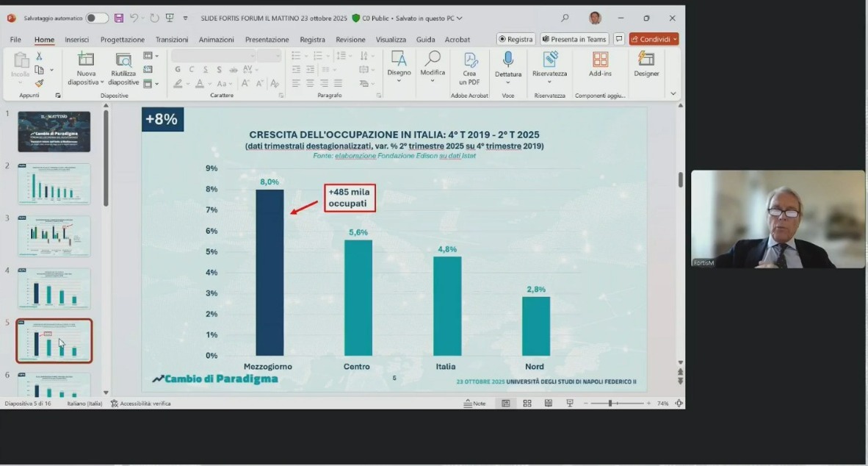Open the Dettatura microphone tool
Screen dimensions: 868x466
point(508,62)
